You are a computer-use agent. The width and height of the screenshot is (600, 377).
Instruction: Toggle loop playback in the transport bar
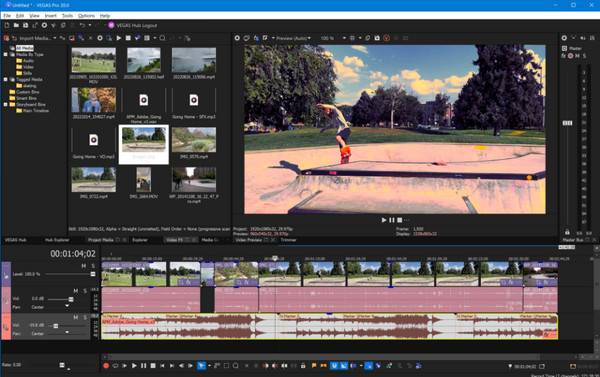pyautogui.click(x=115, y=366)
